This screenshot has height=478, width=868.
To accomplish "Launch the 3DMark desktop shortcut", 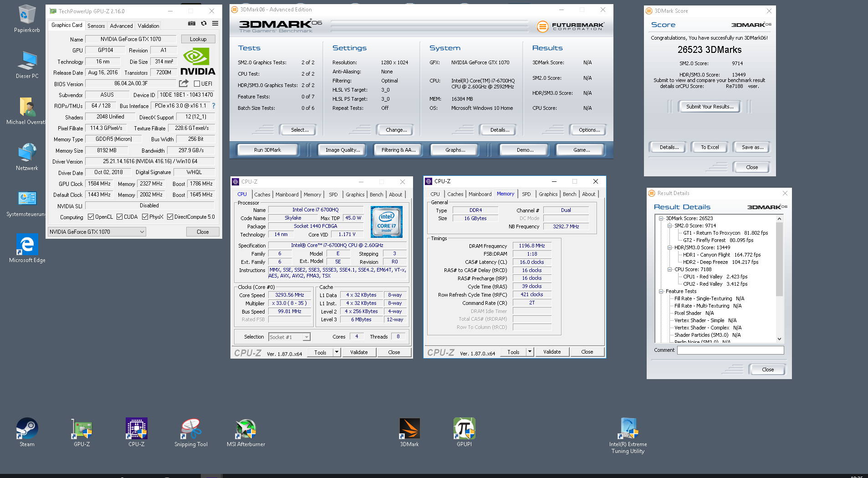I will 409,432.
